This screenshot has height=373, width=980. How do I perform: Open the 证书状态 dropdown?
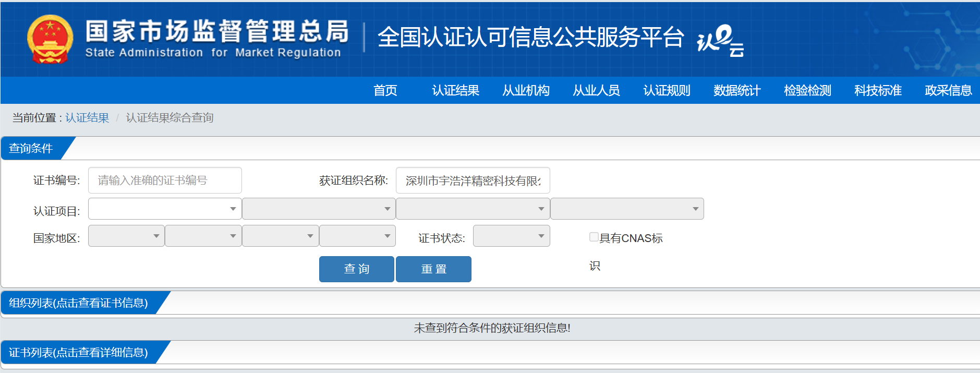(512, 236)
